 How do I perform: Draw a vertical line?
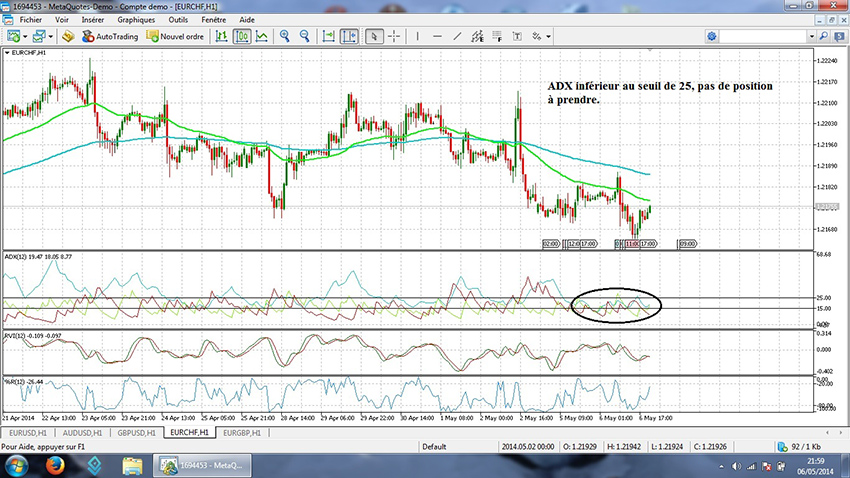[x=417, y=36]
